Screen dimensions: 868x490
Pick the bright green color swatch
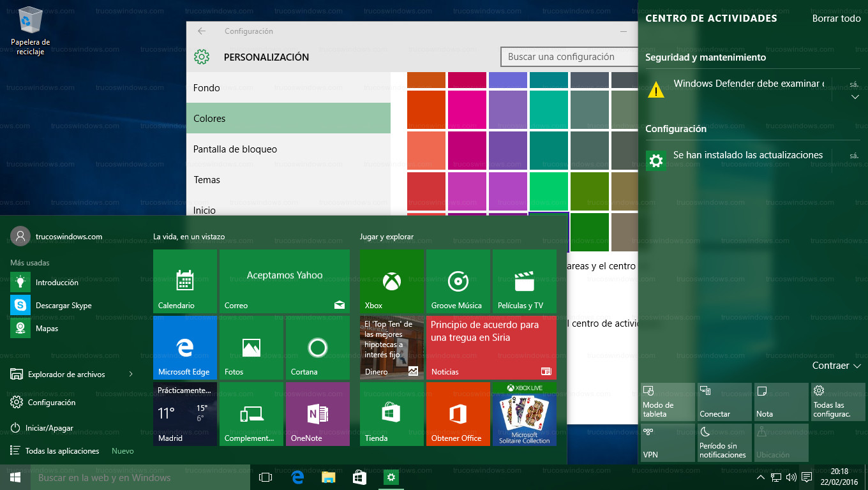click(548, 191)
